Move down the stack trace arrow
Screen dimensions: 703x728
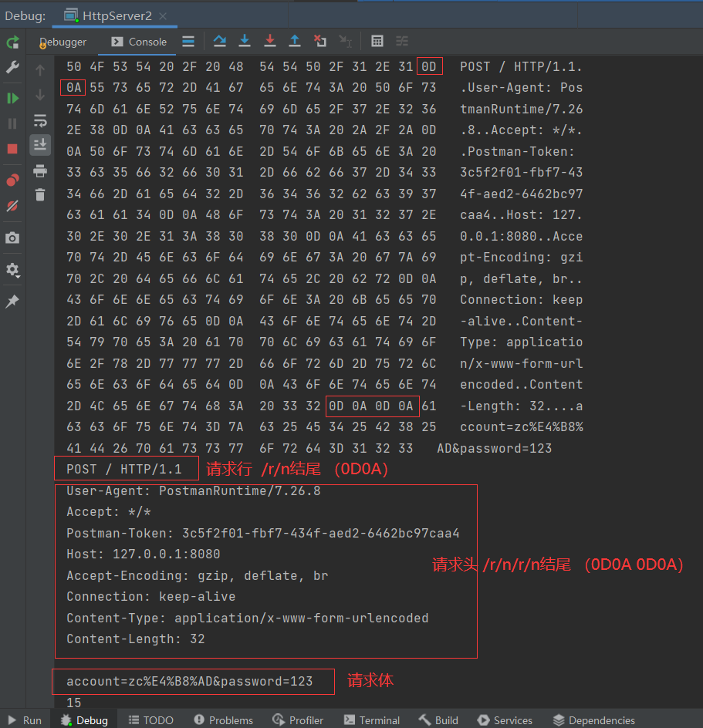[x=40, y=95]
